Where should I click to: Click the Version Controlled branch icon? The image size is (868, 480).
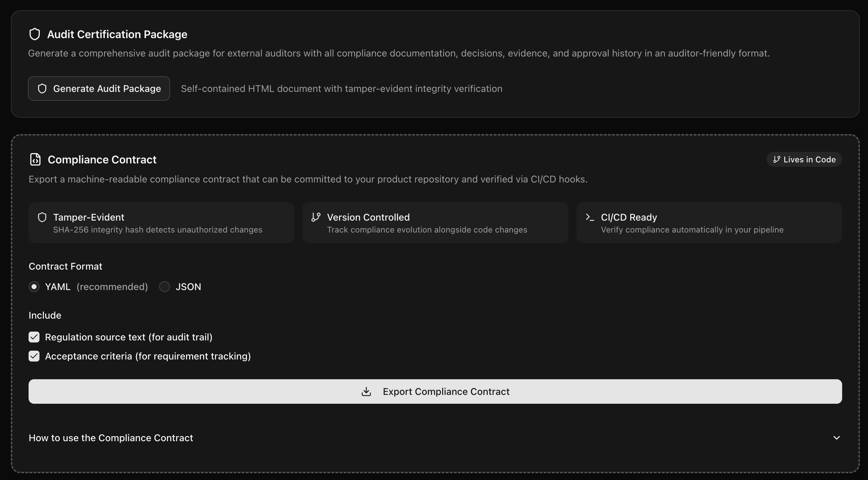tap(316, 217)
